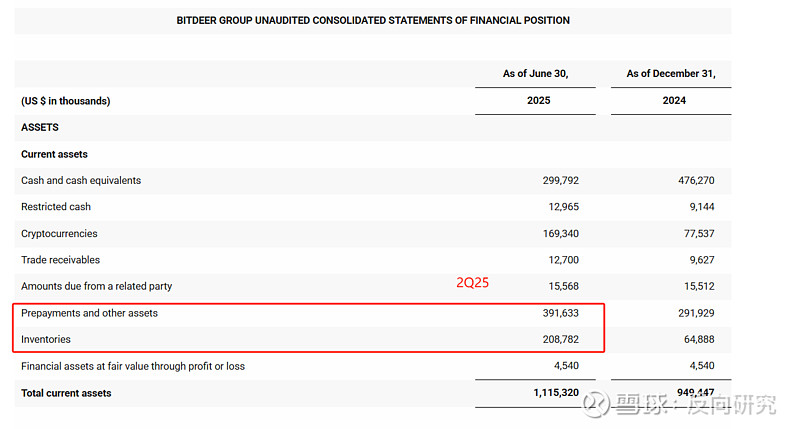Click the 299,792 cash value
Image resolution: width=800 pixels, height=429 pixels.
pyautogui.click(x=560, y=181)
